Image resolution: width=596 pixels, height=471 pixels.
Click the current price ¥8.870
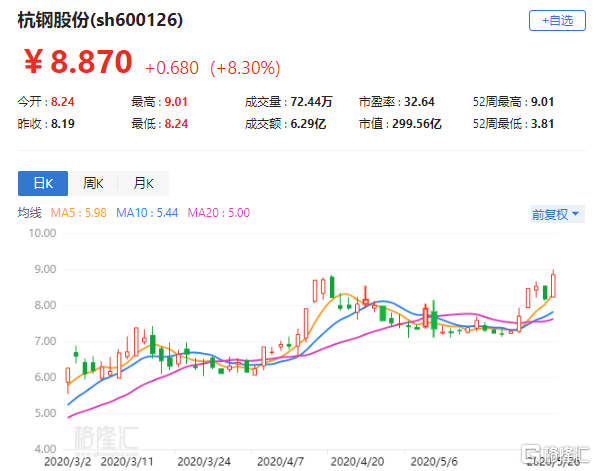pyautogui.click(x=78, y=62)
